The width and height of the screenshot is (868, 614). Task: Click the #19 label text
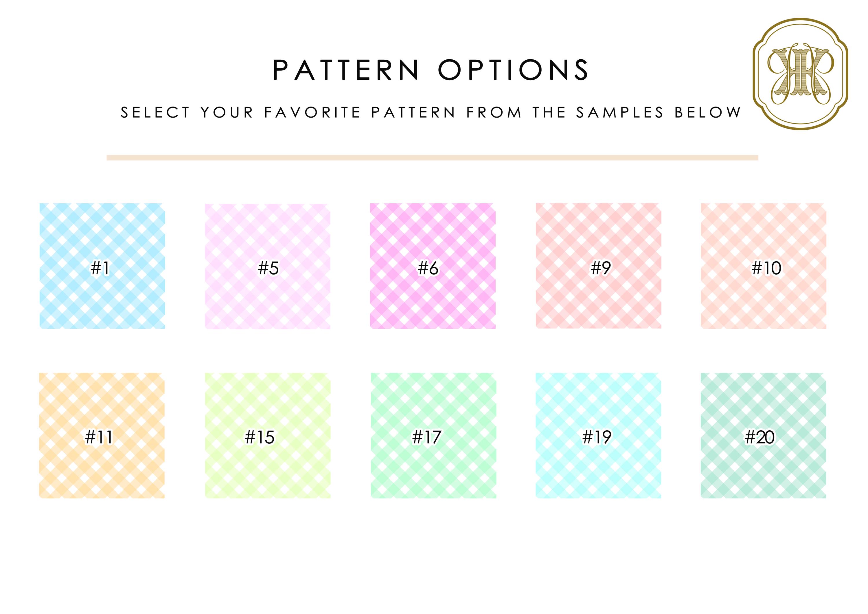click(597, 437)
